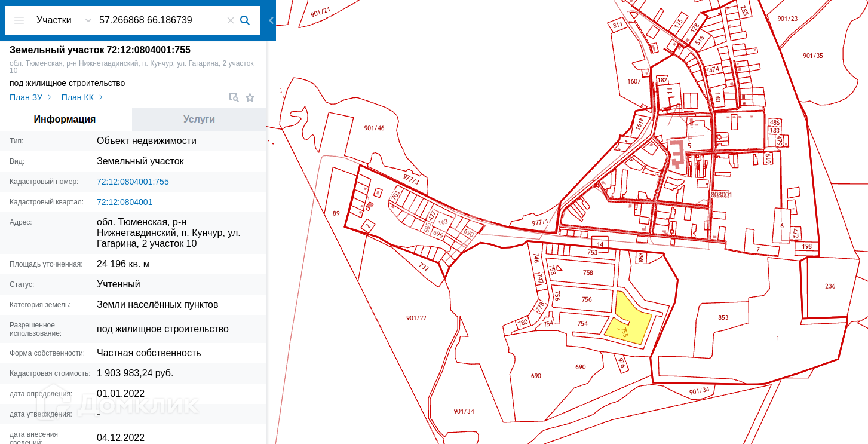Select parcel 1607 on the map
Image resolution: width=868 pixels, height=444 pixels.
pyautogui.click(x=634, y=81)
